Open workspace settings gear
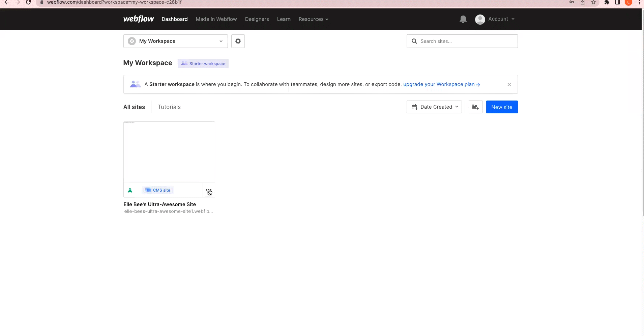 [238, 41]
